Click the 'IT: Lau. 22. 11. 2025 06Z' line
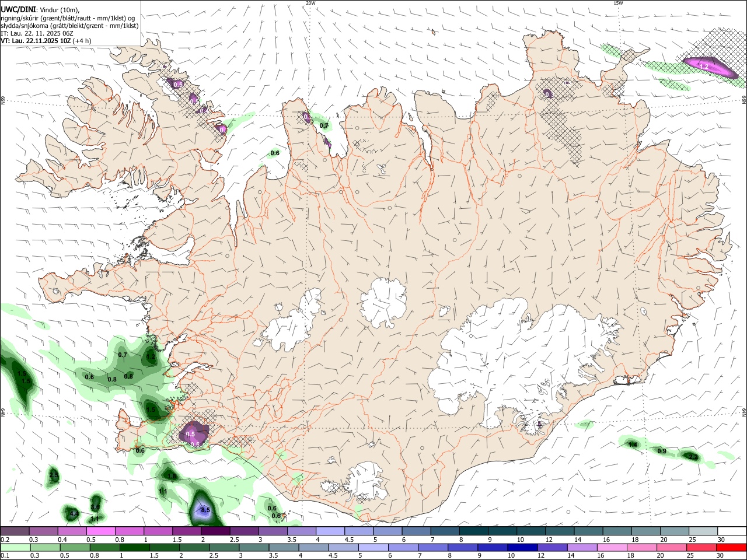Image resolution: width=747 pixels, height=560 pixels. (36, 33)
